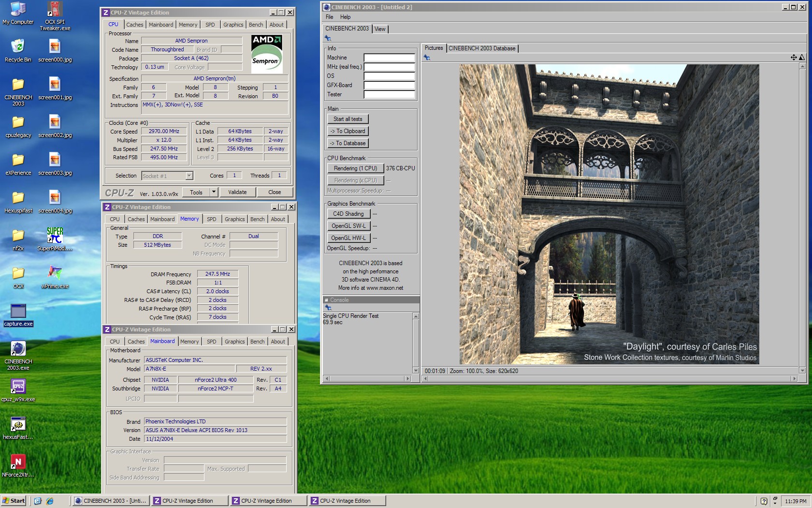Open the Tools dropdown arrow in CPU-Z
The width and height of the screenshot is (812, 508).
pyautogui.click(x=214, y=192)
